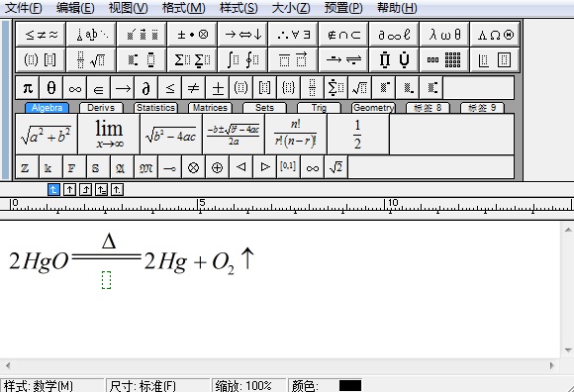The width and height of the screenshot is (574, 392).
Task: Open the fence templates palette
Action: (x=41, y=59)
